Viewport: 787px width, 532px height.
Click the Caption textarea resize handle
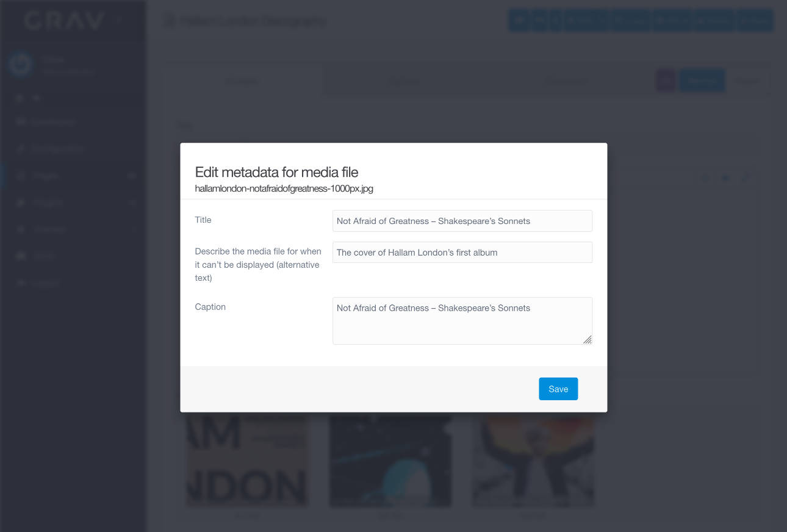587,339
